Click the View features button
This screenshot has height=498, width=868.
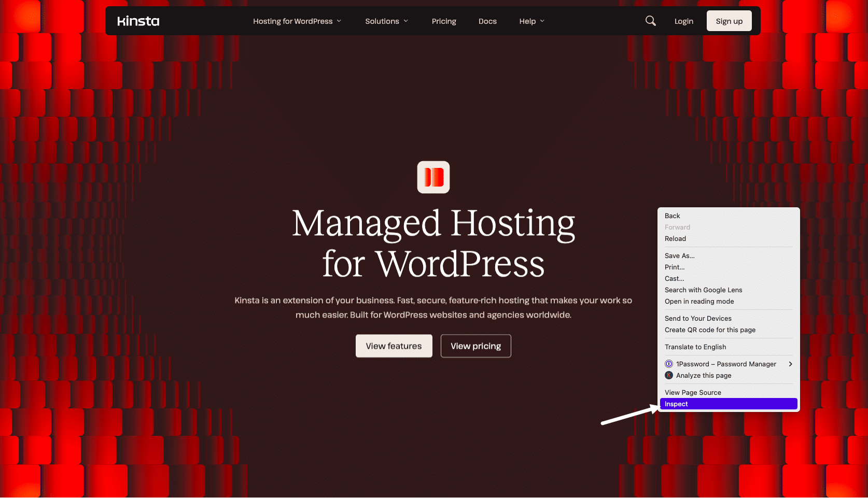coord(394,346)
